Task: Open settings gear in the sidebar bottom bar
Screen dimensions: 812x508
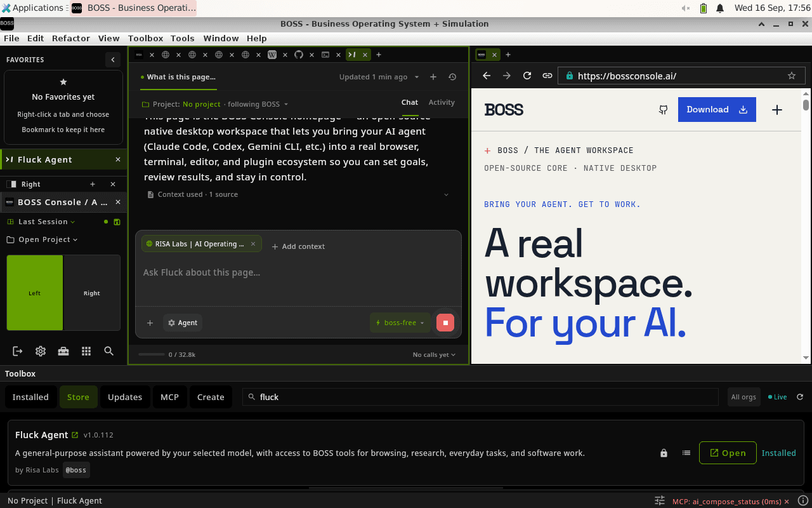Action: 41,351
